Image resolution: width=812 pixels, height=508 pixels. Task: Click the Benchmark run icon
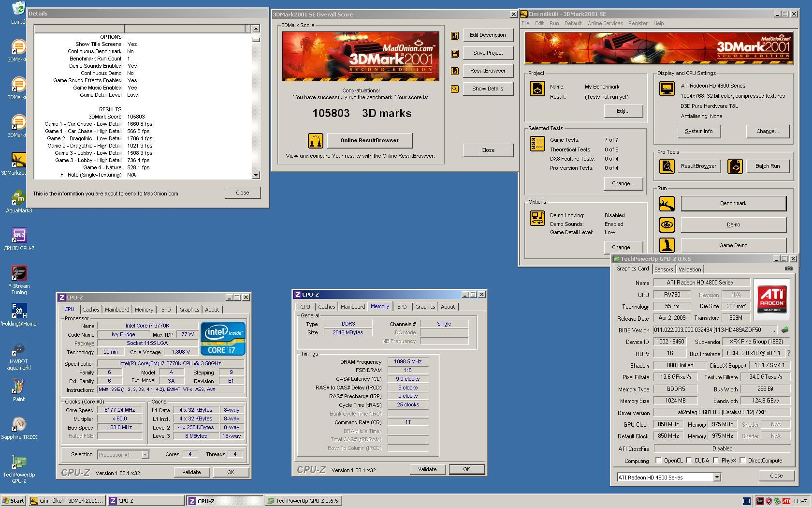point(667,204)
